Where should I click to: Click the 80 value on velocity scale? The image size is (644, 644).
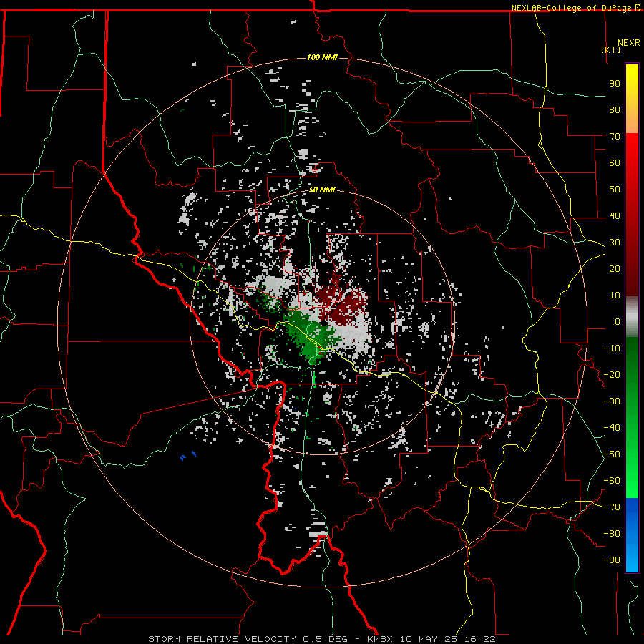point(615,109)
